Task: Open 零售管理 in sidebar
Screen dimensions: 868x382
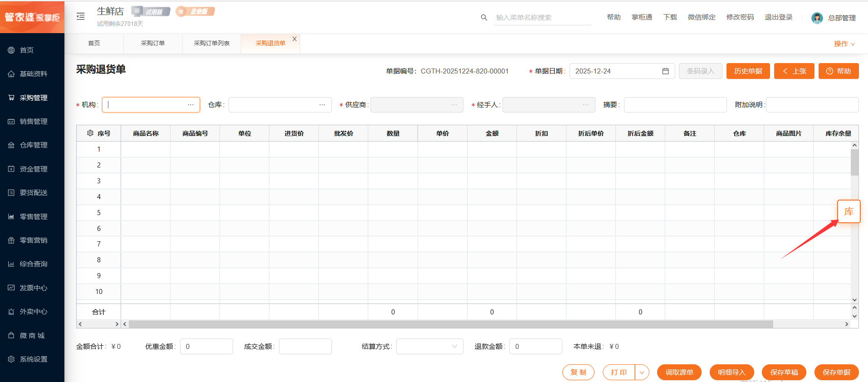Action: pos(33,217)
